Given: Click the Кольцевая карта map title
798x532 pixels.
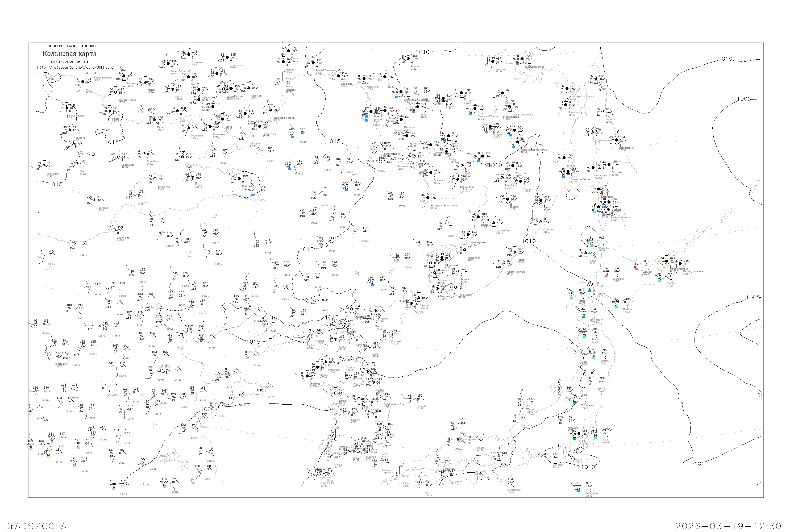Looking at the screenshot, I should (x=69, y=54).
